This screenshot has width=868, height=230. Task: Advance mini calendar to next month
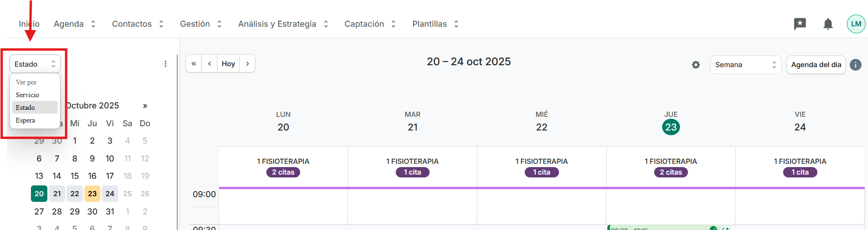click(x=145, y=106)
